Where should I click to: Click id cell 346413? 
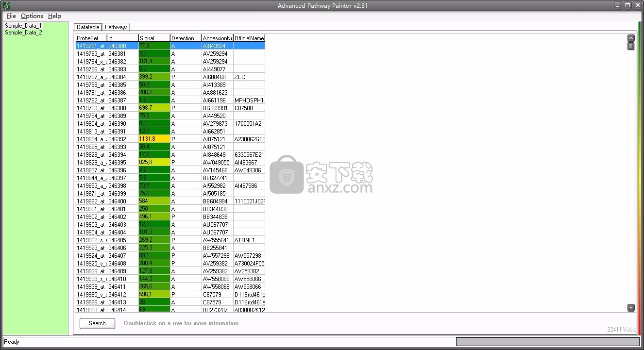pos(122,302)
